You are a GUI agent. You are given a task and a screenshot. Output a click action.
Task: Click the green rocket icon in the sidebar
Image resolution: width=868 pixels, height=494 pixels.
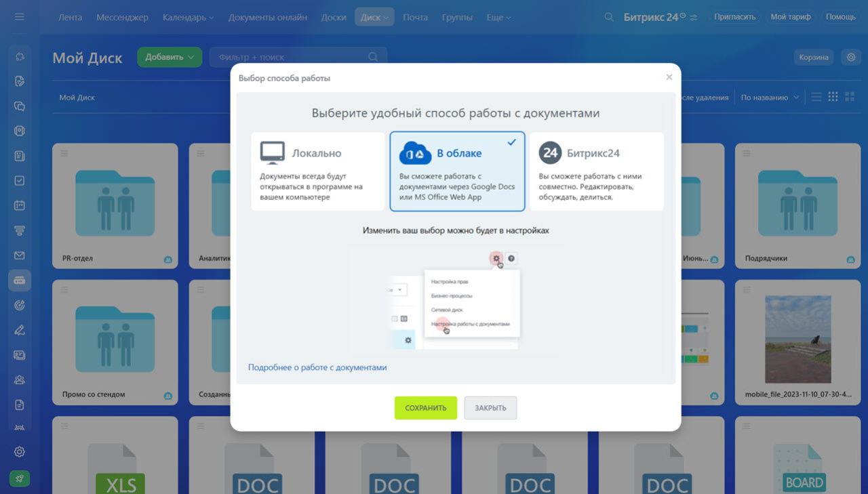(20, 478)
